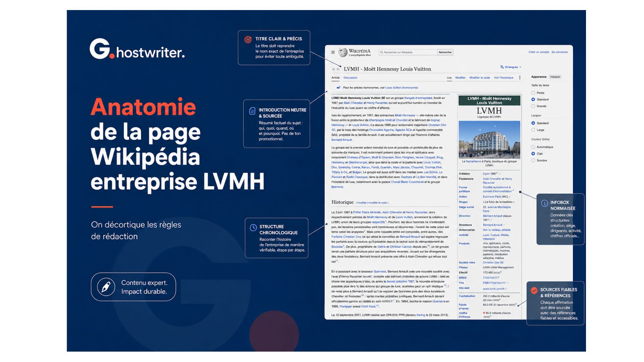Select Automatique color mode
The height and width of the screenshot is (362, 644).
(x=533, y=147)
